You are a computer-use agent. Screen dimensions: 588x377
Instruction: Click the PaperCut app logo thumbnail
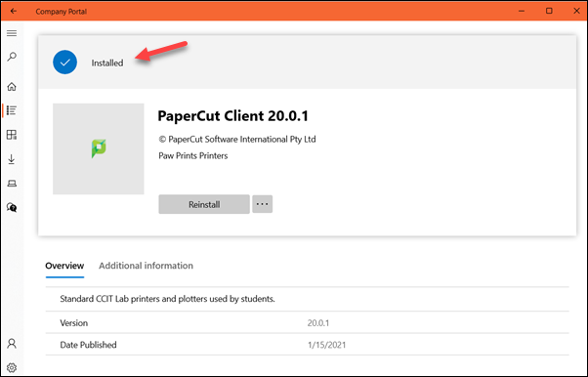(99, 148)
